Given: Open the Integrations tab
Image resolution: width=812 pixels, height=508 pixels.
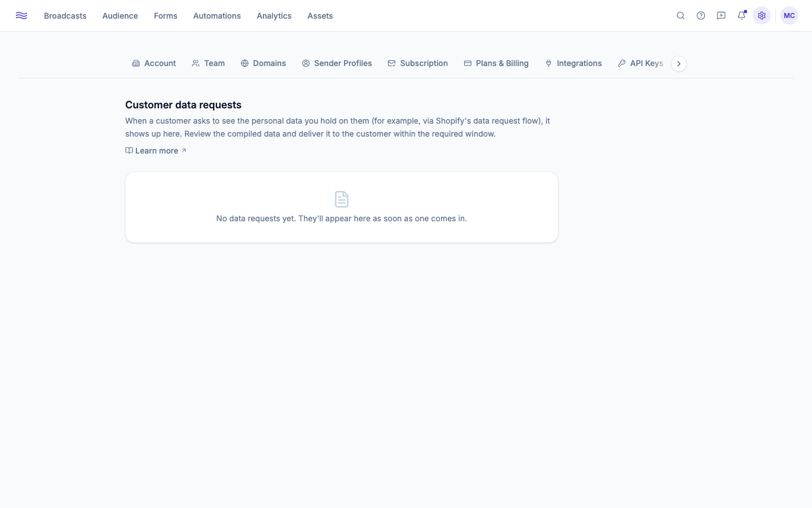Looking at the screenshot, I should click(x=573, y=63).
